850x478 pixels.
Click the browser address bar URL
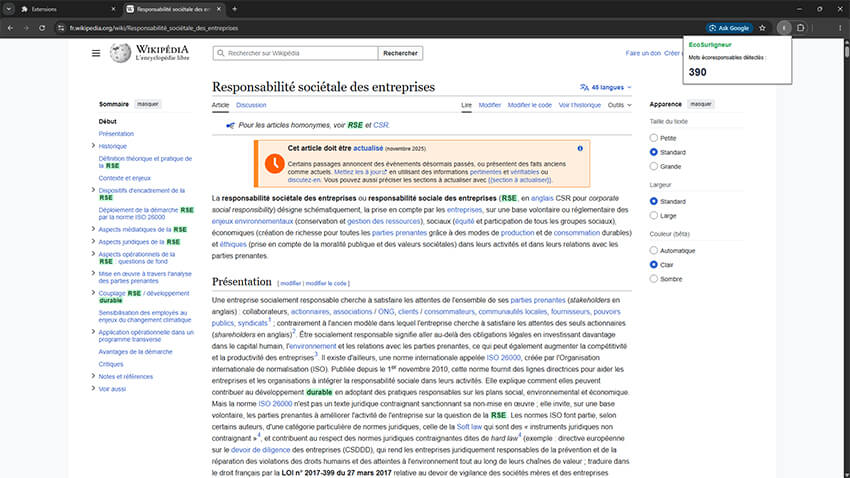point(153,28)
